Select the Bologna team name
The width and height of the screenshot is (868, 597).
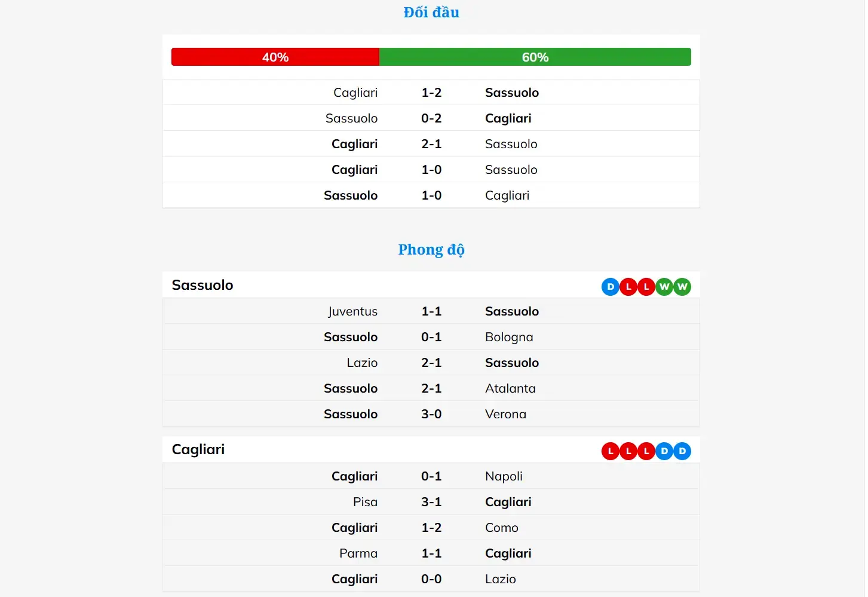[509, 337]
